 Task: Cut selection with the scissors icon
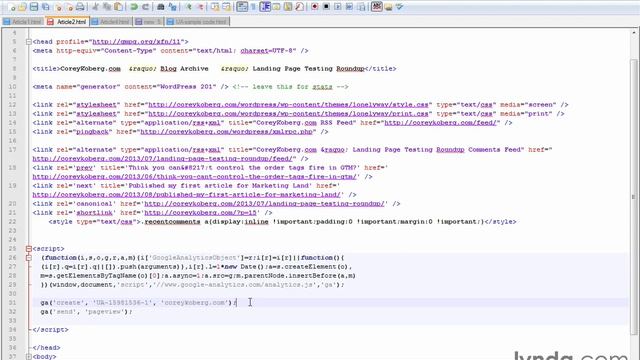(x=96, y=7)
